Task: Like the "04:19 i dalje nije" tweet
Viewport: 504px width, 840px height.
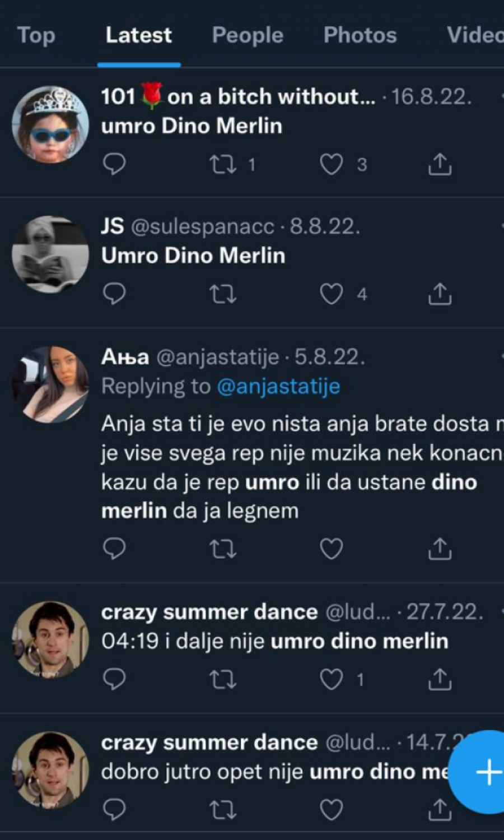Action: point(331,679)
